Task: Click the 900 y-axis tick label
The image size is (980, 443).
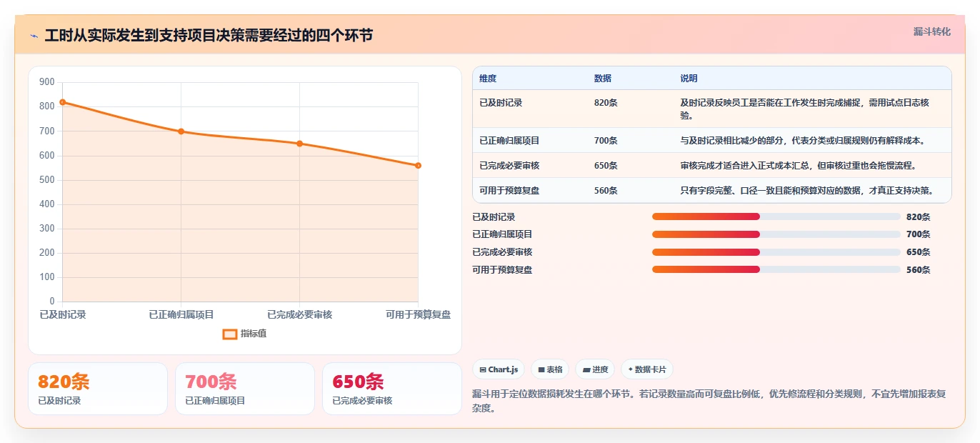Action: tap(47, 82)
